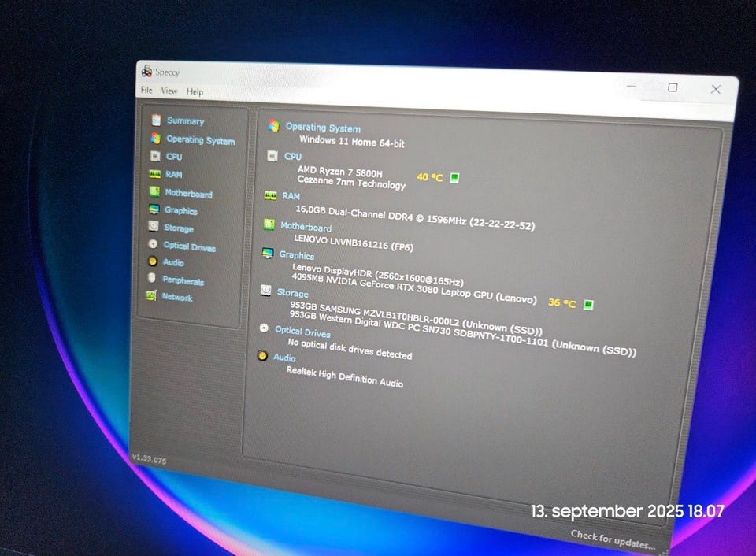Screen dimensions: 756x556
Task: Go to Operating System in sidebar
Action: [x=201, y=140]
